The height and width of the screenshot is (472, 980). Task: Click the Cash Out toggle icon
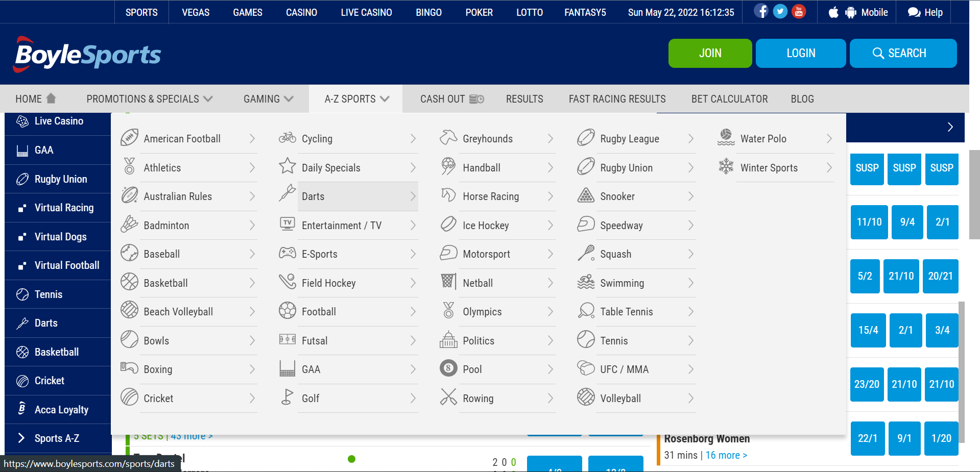pyautogui.click(x=476, y=99)
